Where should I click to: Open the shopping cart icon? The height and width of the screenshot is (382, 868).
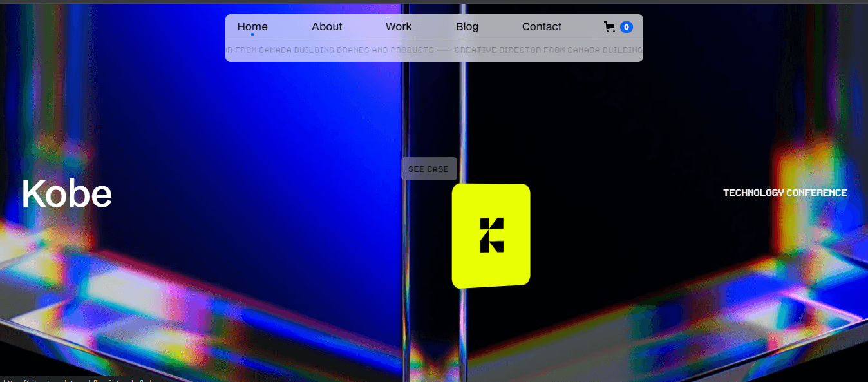tap(609, 27)
